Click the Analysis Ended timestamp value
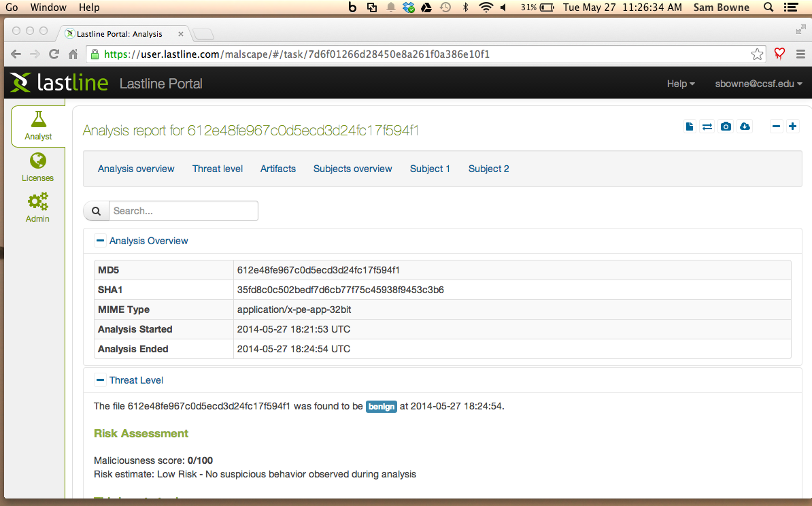Image resolution: width=812 pixels, height=506 pixels. [x=294, y=348]
